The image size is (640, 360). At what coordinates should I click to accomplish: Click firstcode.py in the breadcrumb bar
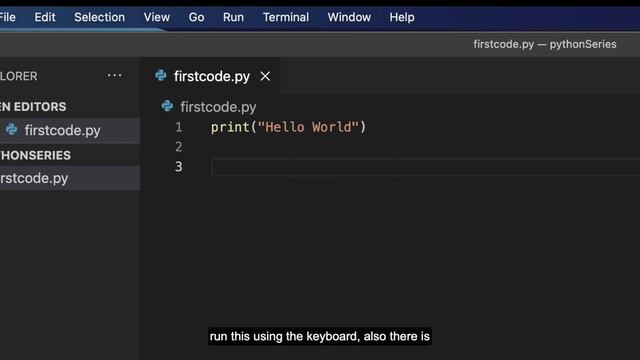pos(218,107)
